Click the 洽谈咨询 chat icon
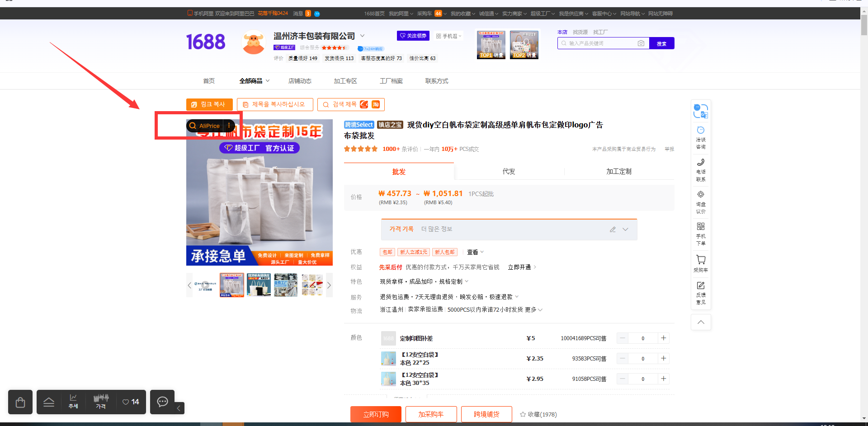 701,138
